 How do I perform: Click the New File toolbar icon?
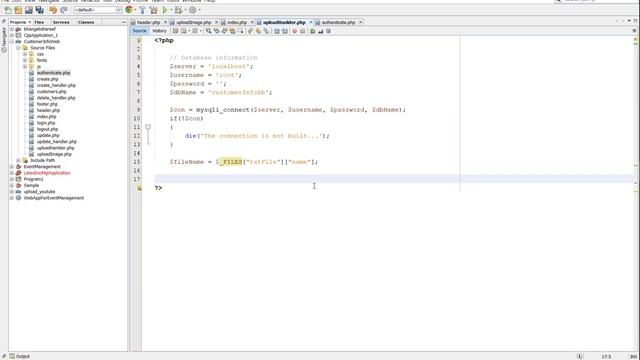point(8,10)
